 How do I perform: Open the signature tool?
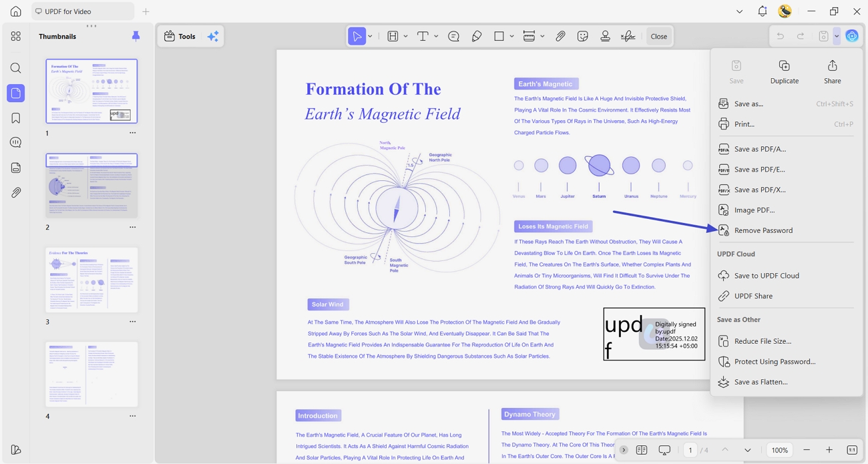[628, 36]
